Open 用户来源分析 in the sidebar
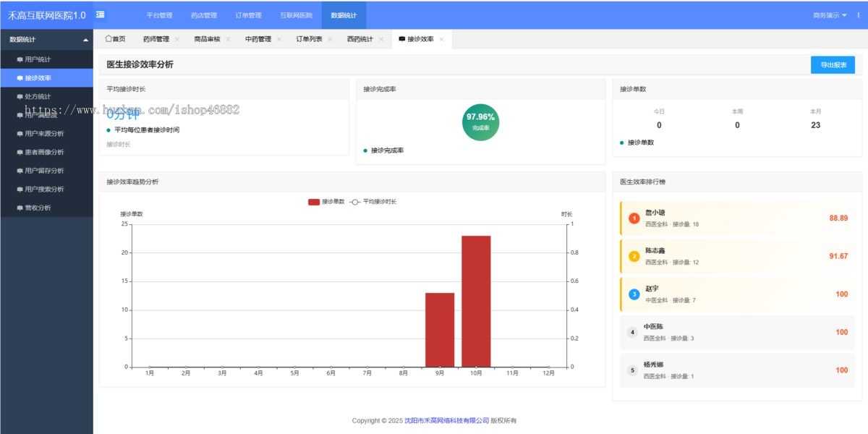This screenshot has width=868, height=434. tap(46, 134)
